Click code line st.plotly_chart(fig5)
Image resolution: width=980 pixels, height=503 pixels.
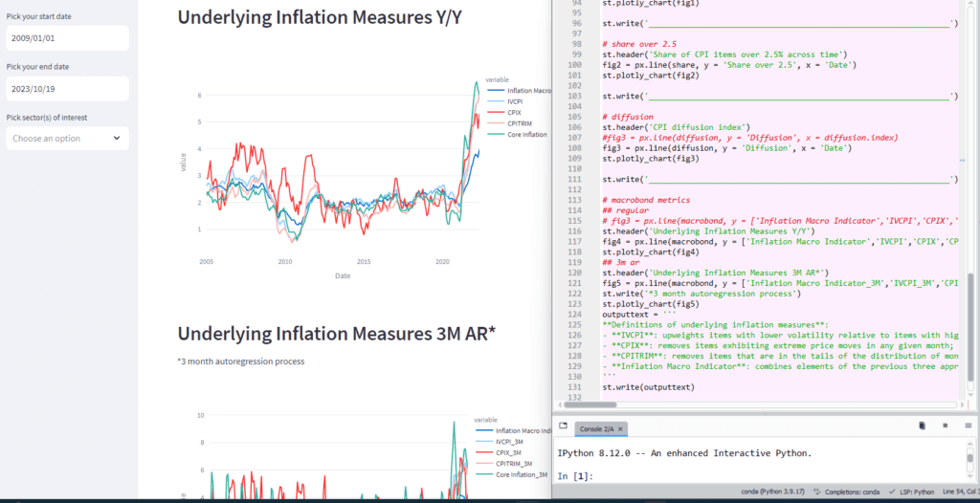[x=651, y=304]
